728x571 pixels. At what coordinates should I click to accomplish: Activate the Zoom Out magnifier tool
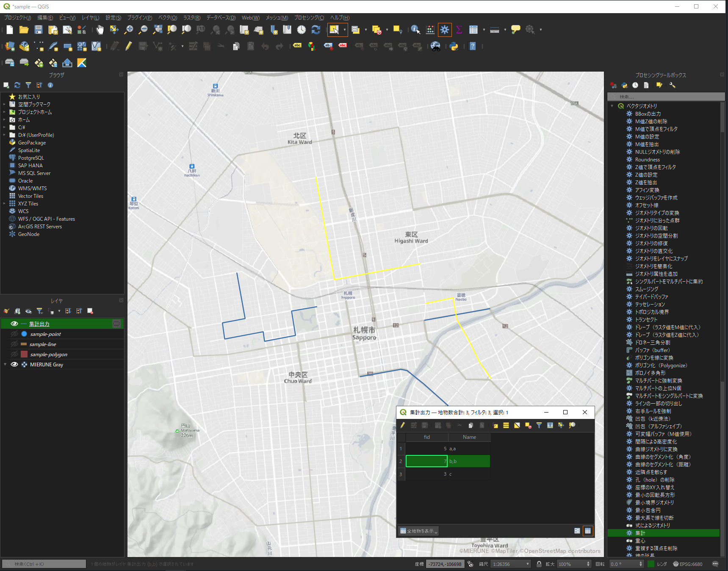[143, 30]
